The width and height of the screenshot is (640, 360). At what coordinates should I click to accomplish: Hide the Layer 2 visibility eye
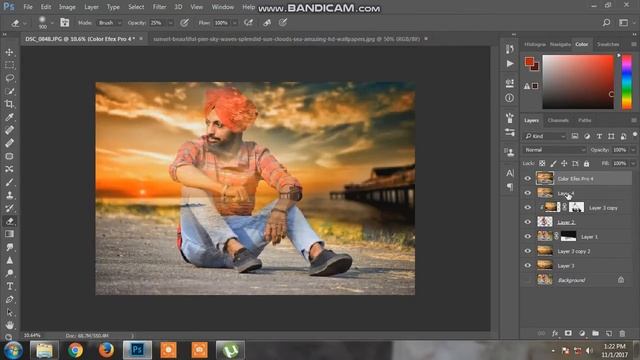pyautogui.click(x=528, y=222)
